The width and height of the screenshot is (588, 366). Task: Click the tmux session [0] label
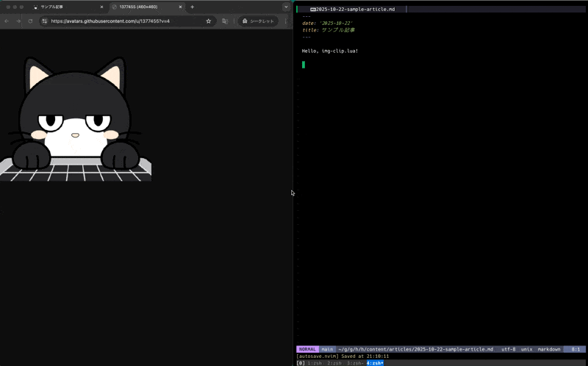[301, 363]
